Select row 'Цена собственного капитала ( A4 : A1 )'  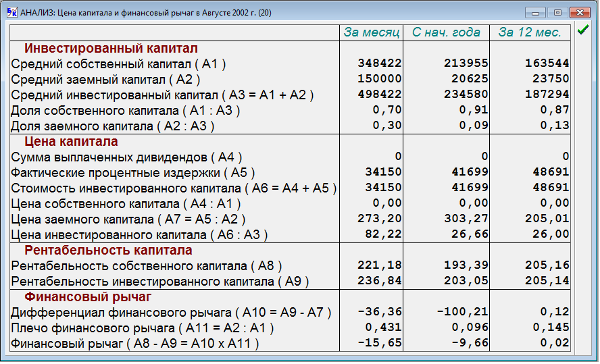(290, 204)
